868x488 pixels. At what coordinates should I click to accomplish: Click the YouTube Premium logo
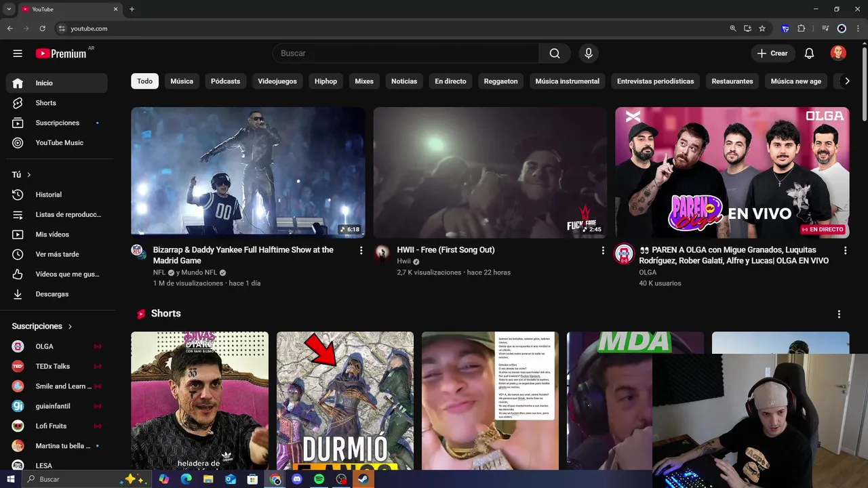coord(62,54)
